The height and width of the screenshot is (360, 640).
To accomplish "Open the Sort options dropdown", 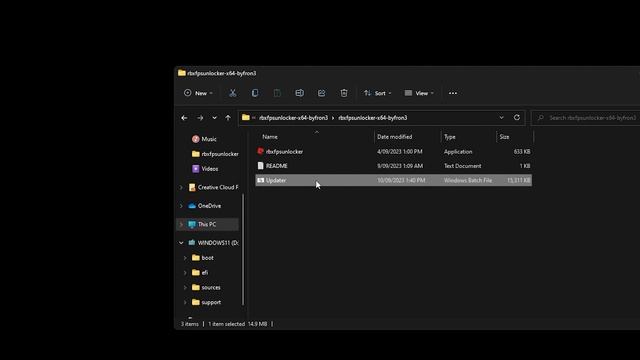I will point(378,93).
